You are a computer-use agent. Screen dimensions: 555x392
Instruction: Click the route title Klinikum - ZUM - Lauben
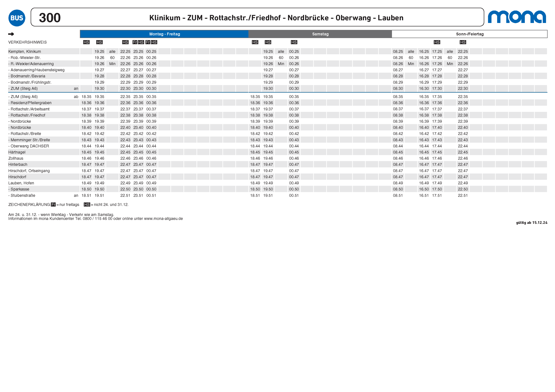click(276, 18)
